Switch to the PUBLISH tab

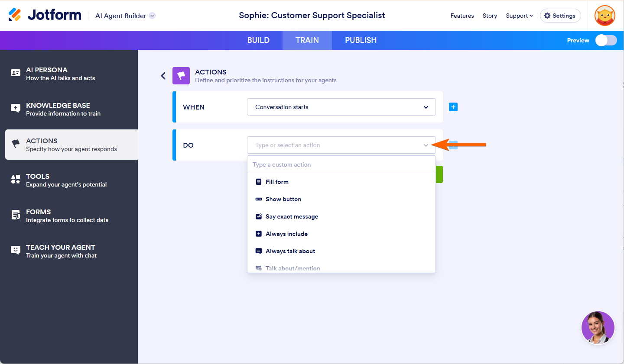[361, 40]
